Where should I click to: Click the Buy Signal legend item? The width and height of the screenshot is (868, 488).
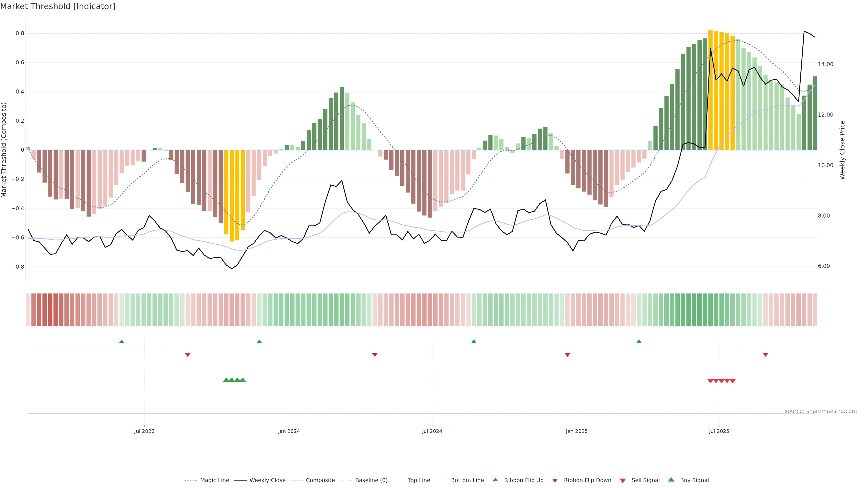click(694, 480)
